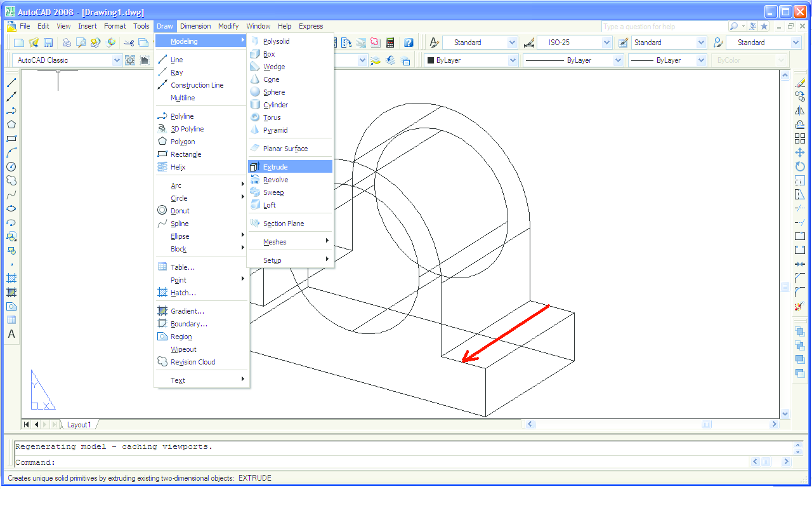
Task: Jump to the first layout tab arrow
Action: click(27, 425)
